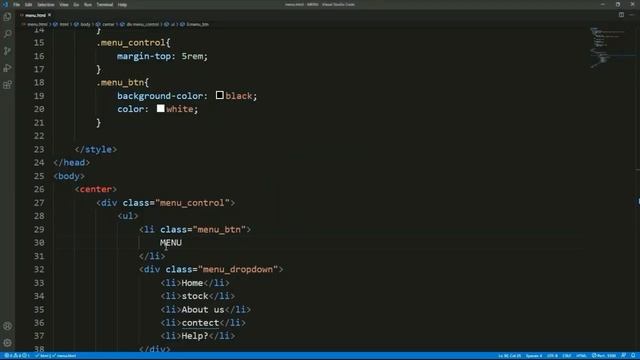Open the editor More Actions ellipsis

point(632,15)
